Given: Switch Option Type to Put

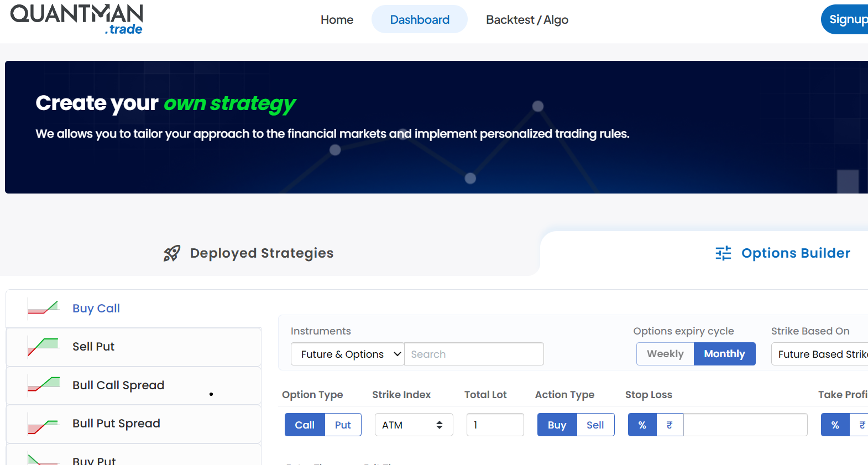Looking at the screenshot, I should [x=343, y=425].
